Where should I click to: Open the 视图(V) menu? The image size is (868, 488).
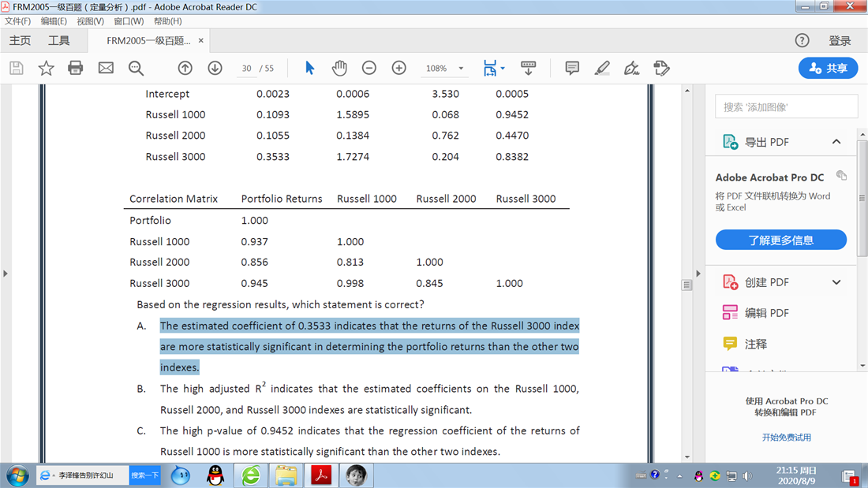coord(90,21)
